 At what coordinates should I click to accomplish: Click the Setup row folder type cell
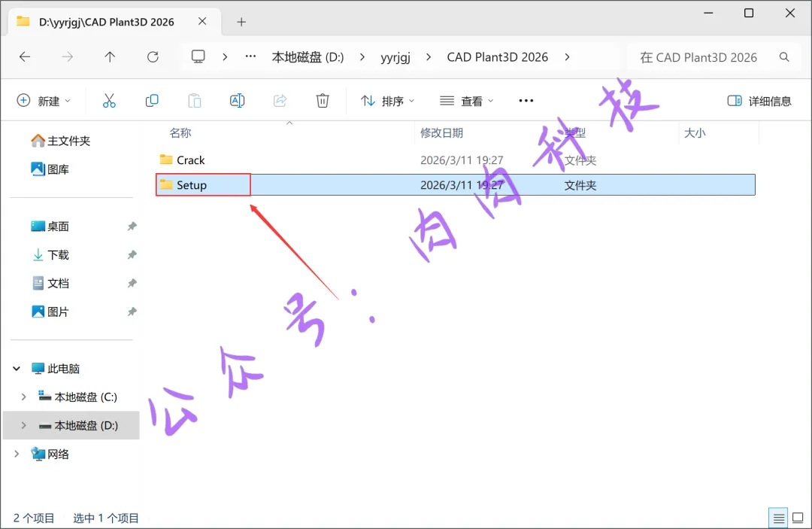coord(580,185)
